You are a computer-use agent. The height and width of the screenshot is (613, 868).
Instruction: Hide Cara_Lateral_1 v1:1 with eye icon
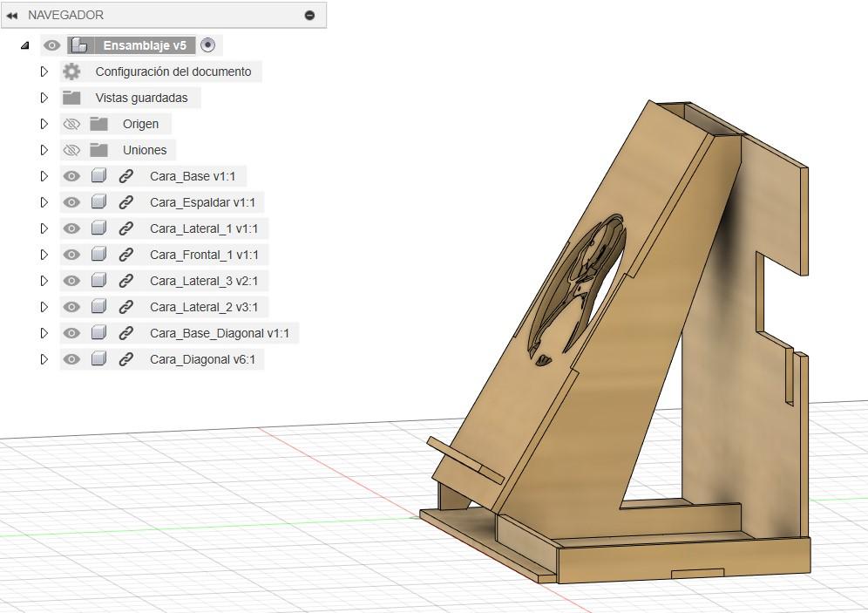pos(71,228)
